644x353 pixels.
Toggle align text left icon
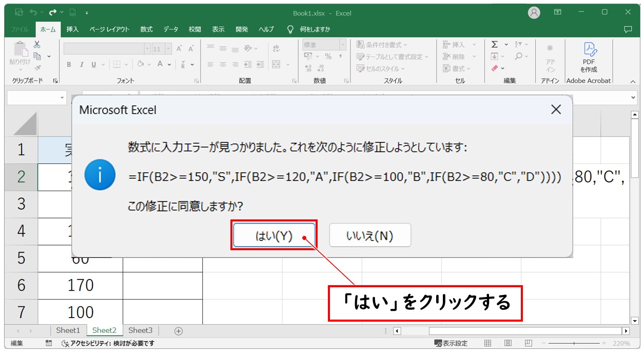point(210,65)
